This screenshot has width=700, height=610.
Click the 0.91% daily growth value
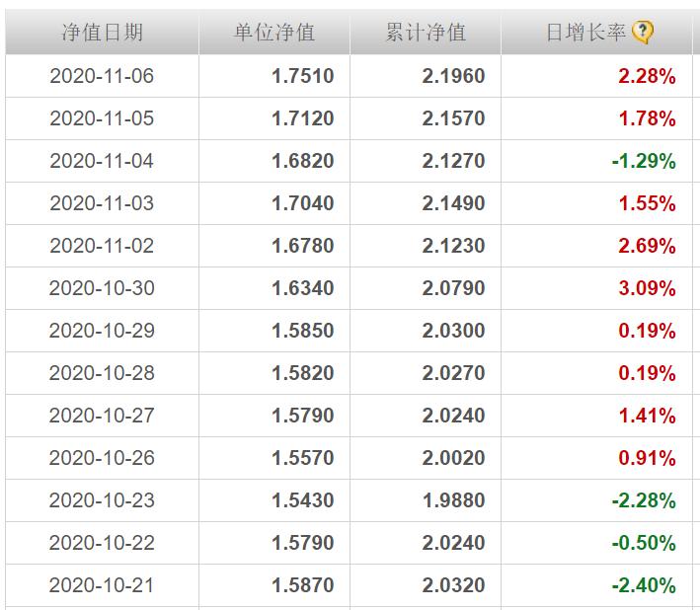[x=647, y=458]
